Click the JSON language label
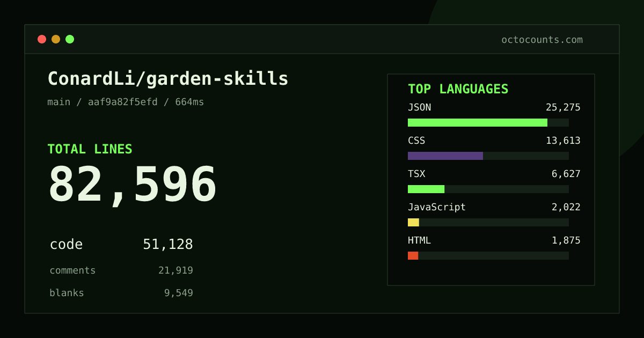This screenshot has width=644, height=338. click(x=419, y=107)
